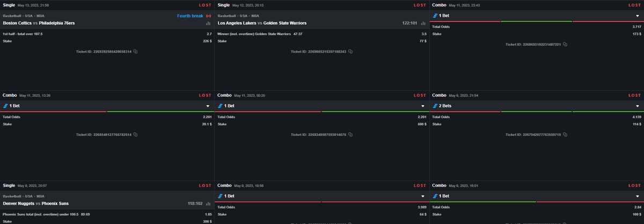
Task: Click date May 13, 2023, 21:56
Action: click(33, 5)
